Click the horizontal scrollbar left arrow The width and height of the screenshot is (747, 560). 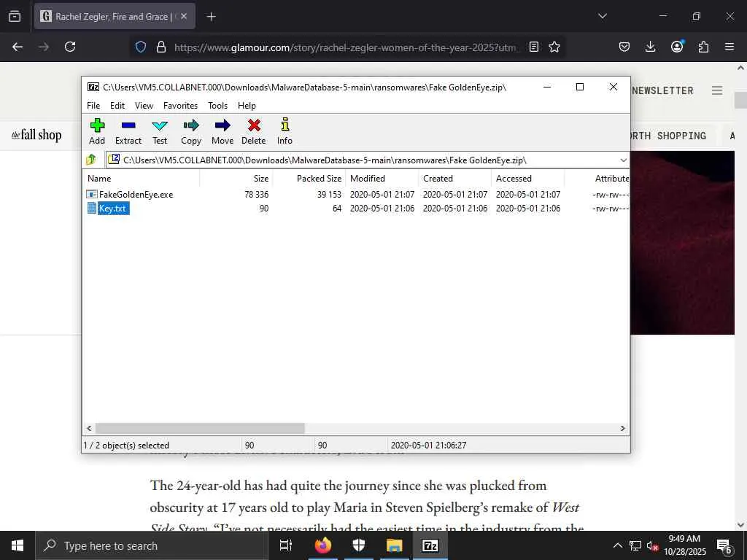tap(89, 429)
